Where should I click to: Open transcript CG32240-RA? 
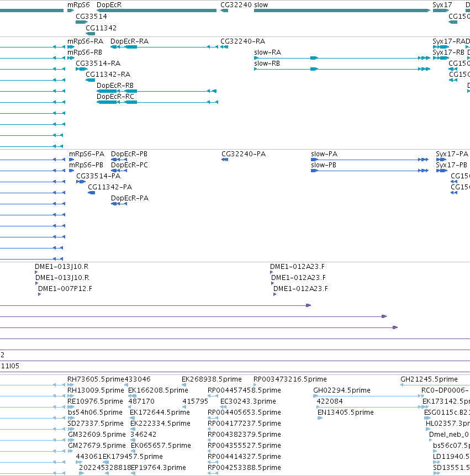tap(242, 41)
